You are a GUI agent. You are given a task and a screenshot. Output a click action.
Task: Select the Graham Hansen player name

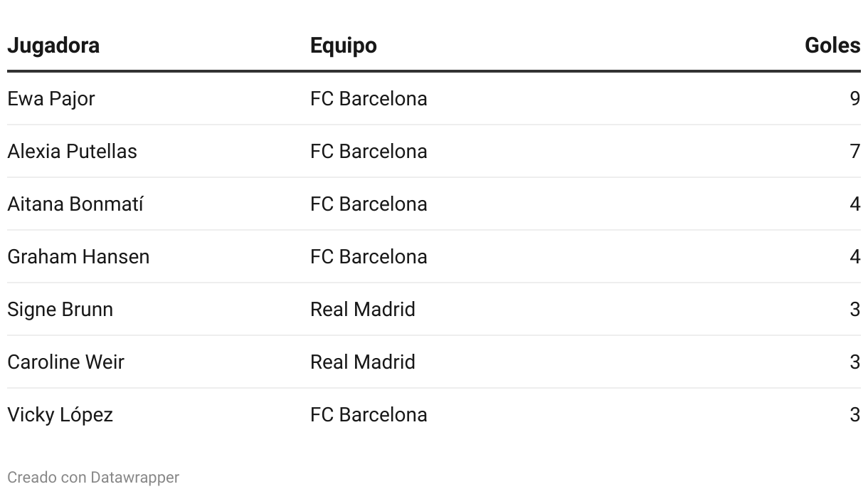78,256
